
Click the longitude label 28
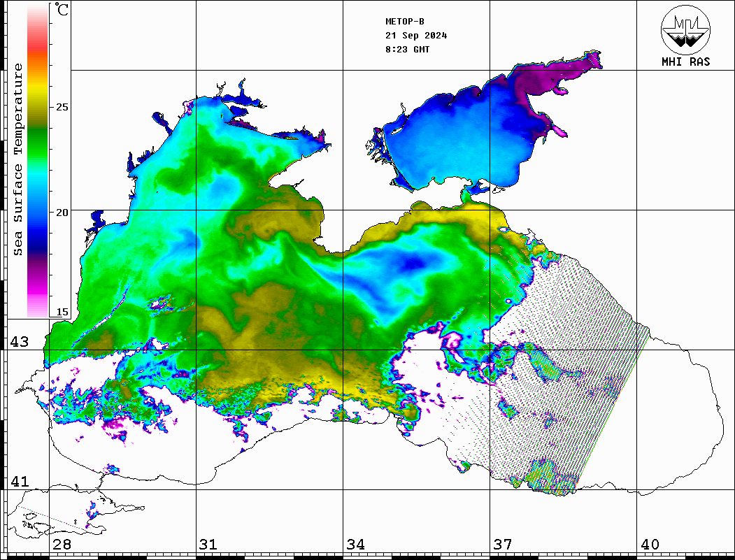[62, 544]
